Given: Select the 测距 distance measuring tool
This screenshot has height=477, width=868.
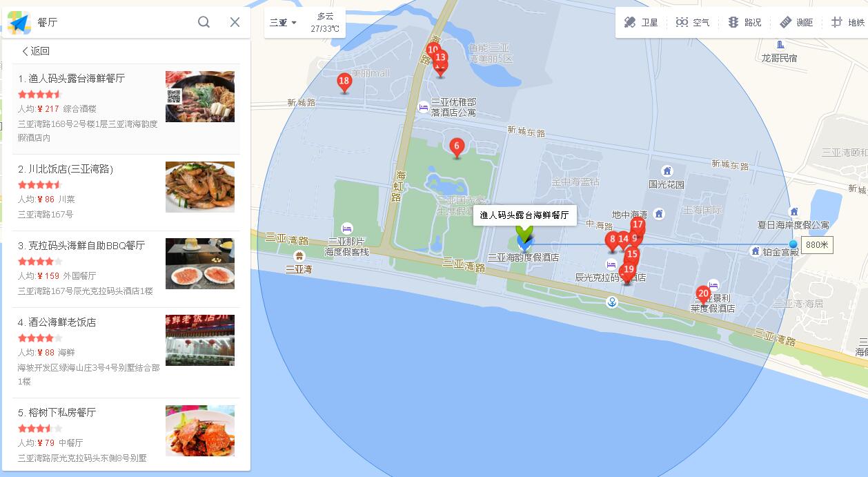Looking at the screenshot, I should tap(796, 23).
